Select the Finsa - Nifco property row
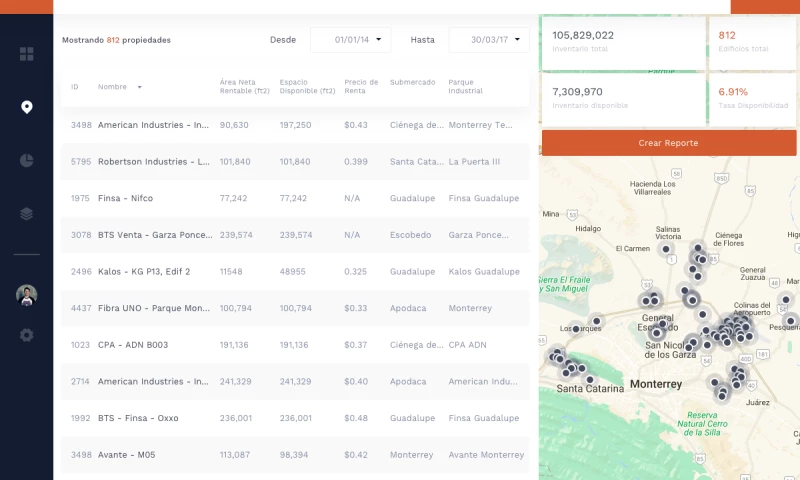 [295, 198]
